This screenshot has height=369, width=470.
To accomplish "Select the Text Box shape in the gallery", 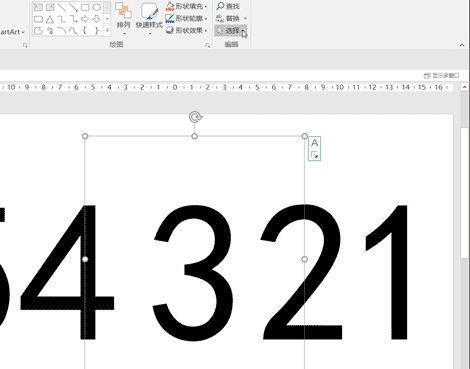I will coord(38,7).
